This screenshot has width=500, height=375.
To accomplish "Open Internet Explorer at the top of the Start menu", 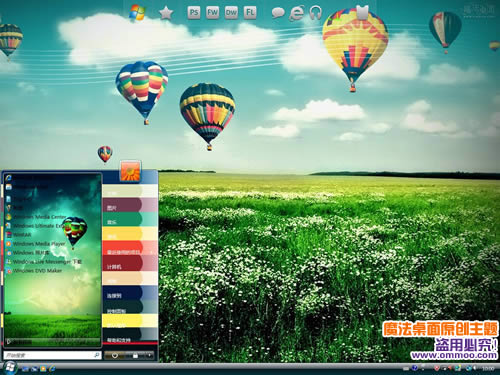I will [30, 178].
